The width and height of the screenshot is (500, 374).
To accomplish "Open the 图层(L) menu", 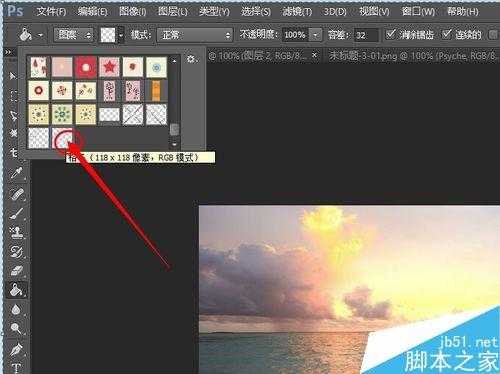I will pyautogui.click(x=172, y=12).
